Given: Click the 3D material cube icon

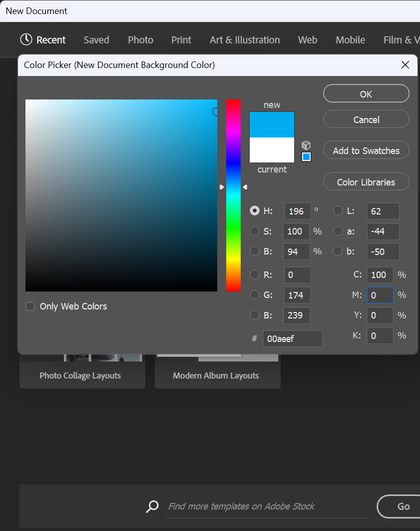Looking at the screenshot, I should click(x=306, y=145).
